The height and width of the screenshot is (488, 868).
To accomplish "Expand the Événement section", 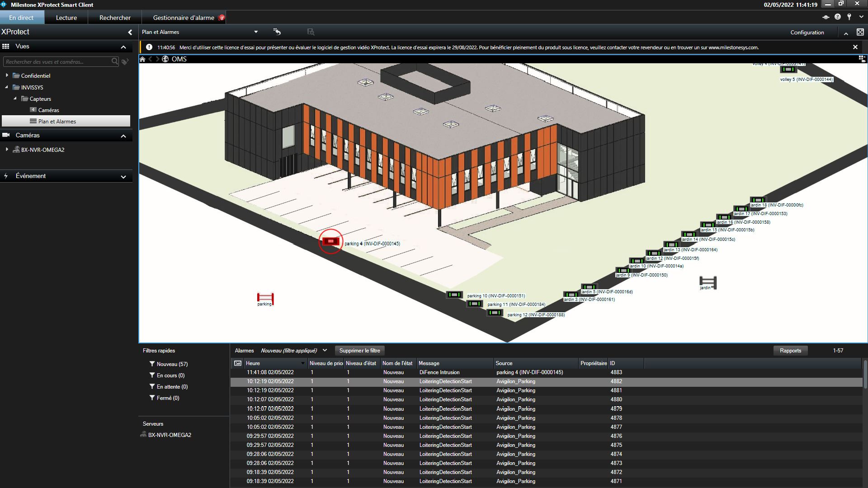I will tap(123, 177).
